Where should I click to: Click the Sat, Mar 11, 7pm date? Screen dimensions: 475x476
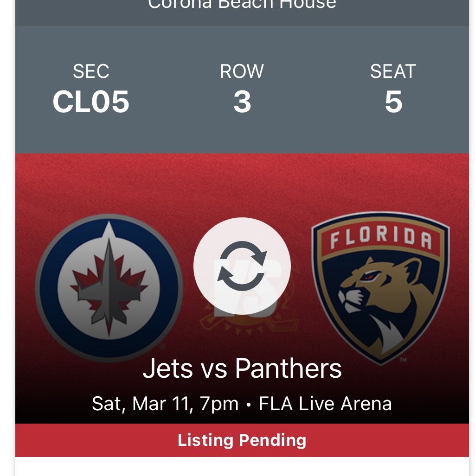(165, 404)
